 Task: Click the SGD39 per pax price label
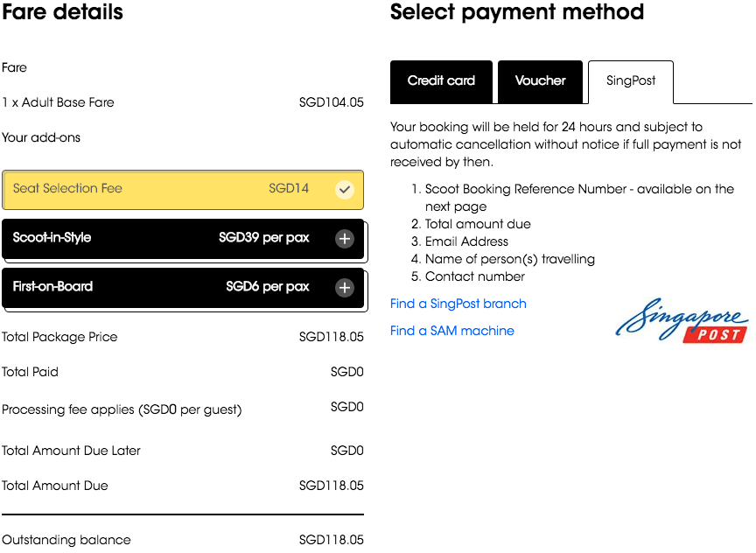click(x=263, y=238)
